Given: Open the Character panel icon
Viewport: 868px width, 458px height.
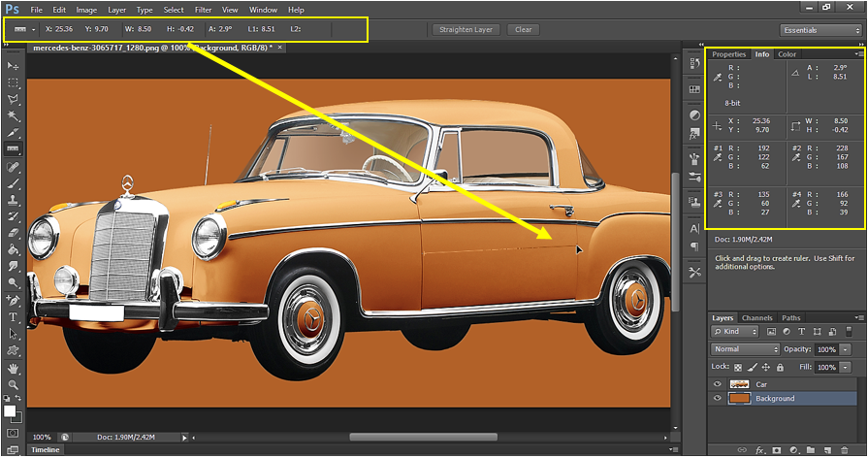Looking at the screenshot, I should pos(694,228).
